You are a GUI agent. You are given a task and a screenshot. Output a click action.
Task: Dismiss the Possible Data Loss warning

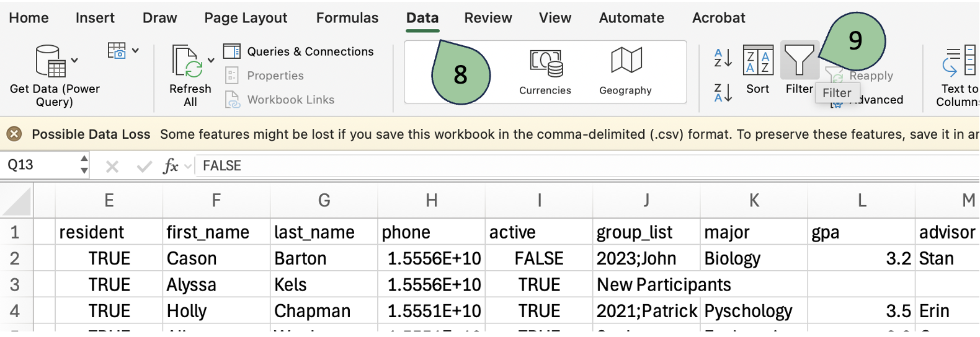pos(14,134)
